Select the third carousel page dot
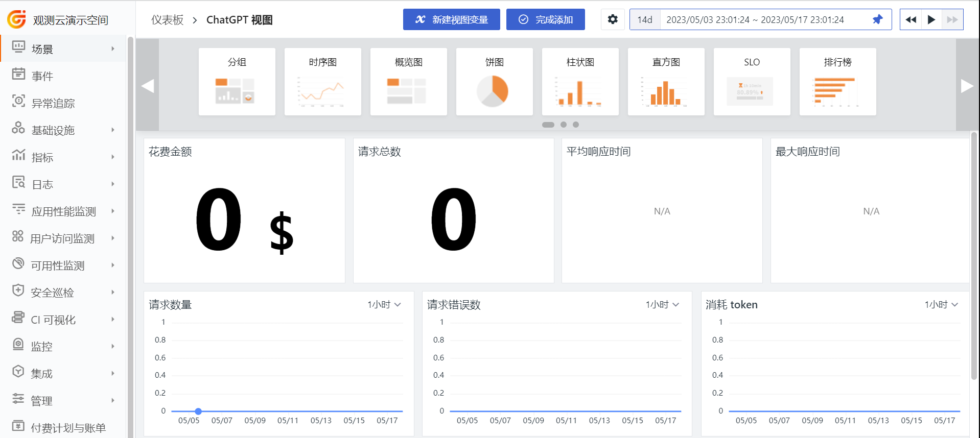The width and height of the screenshot is (980, 438). click(576, 125)
